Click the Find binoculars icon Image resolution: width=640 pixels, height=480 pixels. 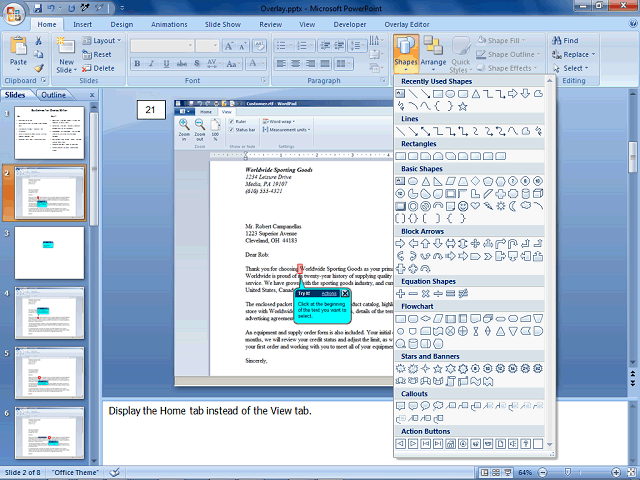[556, 40]
